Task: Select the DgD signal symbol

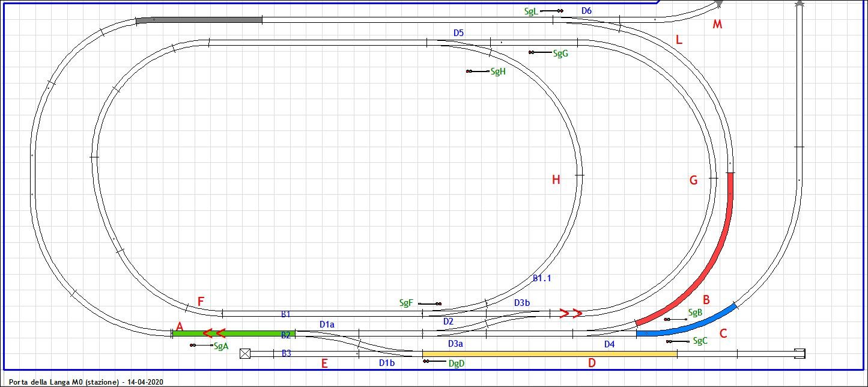Action: [x=426, y=361]
